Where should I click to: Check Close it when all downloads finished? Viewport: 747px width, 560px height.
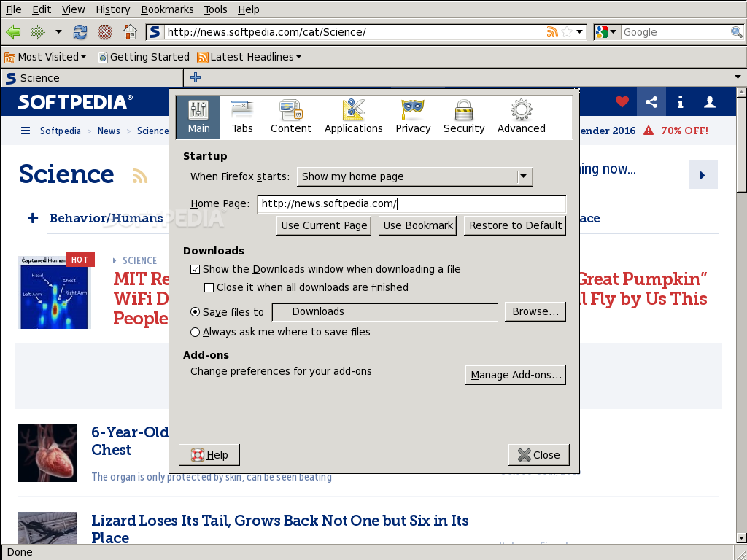pos(209,287)
